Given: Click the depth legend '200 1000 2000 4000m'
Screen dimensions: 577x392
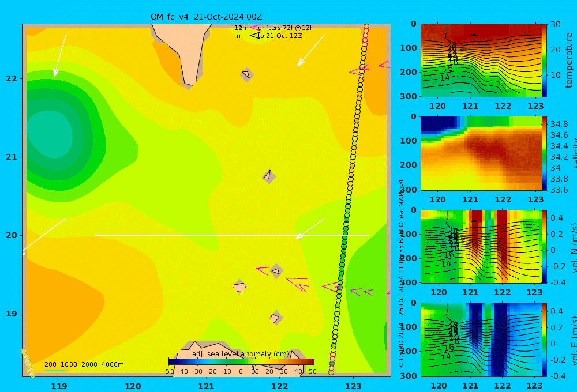Looking at the screenshot, I should pyautogui.click(x=84, y=364).
